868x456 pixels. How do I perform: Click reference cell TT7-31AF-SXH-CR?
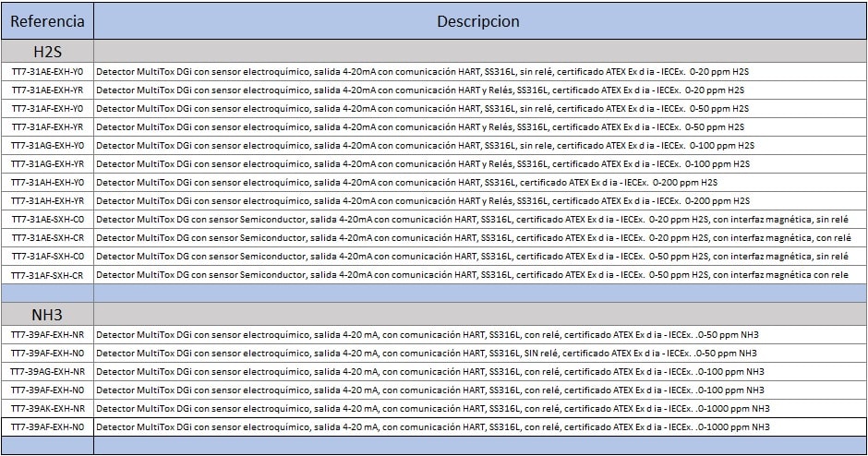(47, 274)
